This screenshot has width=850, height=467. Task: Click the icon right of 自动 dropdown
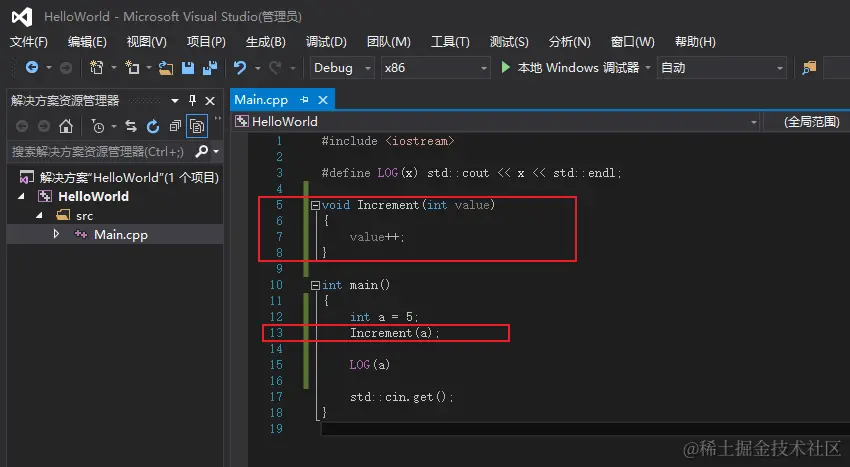pos(809,68)
